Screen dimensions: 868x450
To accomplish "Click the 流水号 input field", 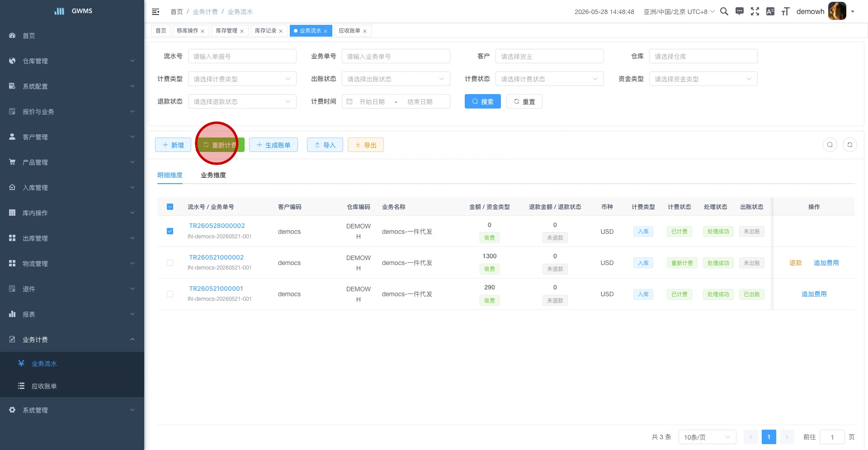I will point(242,57).
